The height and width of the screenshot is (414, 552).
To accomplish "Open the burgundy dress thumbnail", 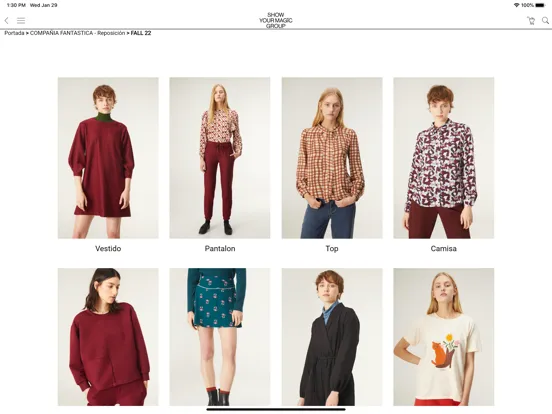I will coord(108,158).
